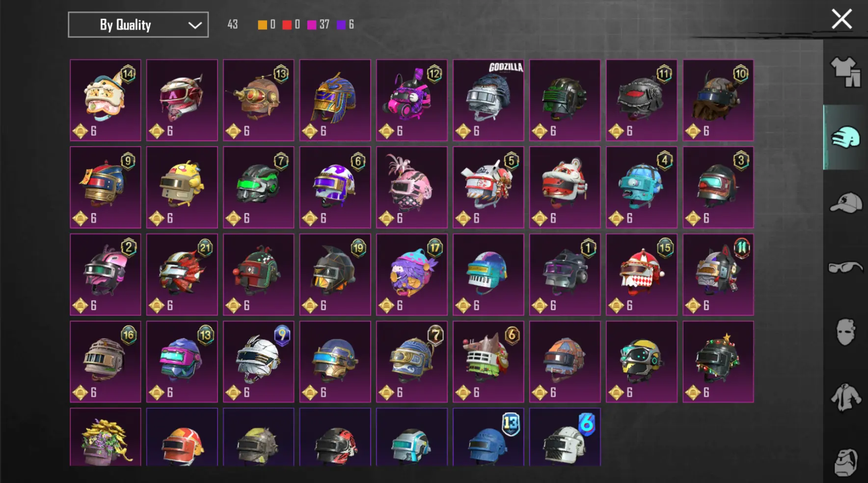Open the jacket category icon
This screenshot has width=868, height=483.
(845, 397)
